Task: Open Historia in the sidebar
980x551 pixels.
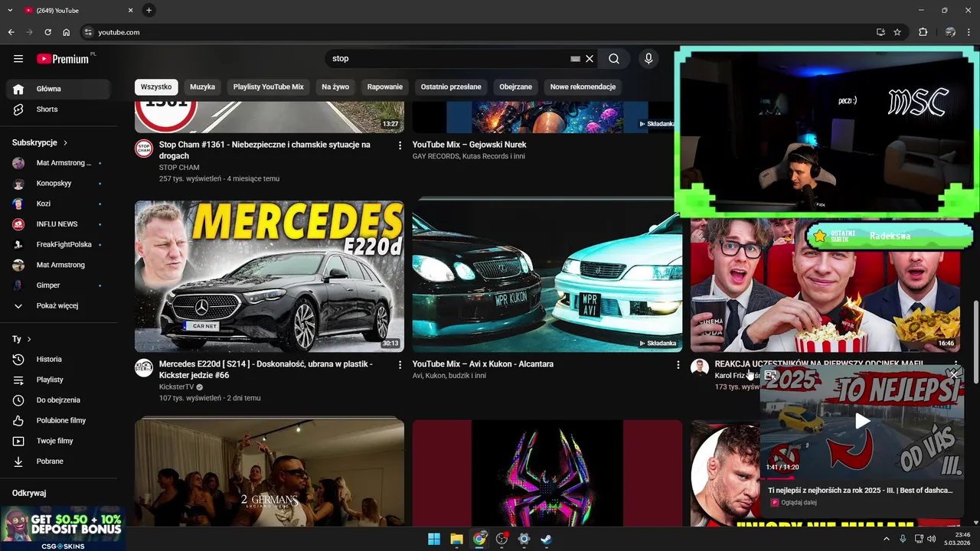Action: (x=49, y=360)
